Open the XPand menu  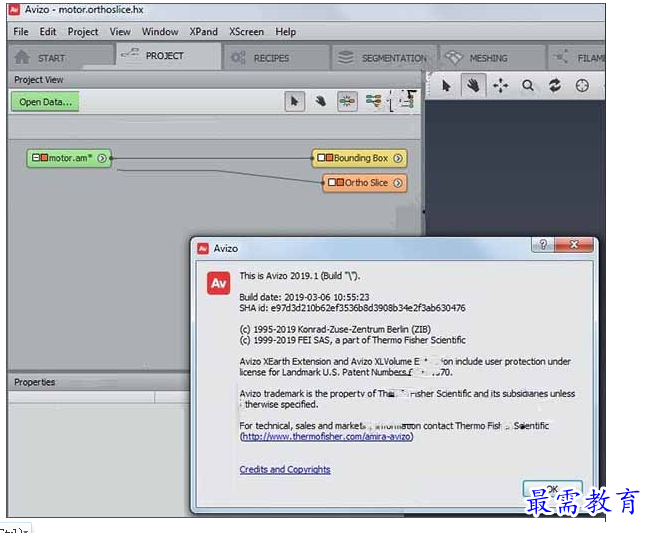(203, 32)
